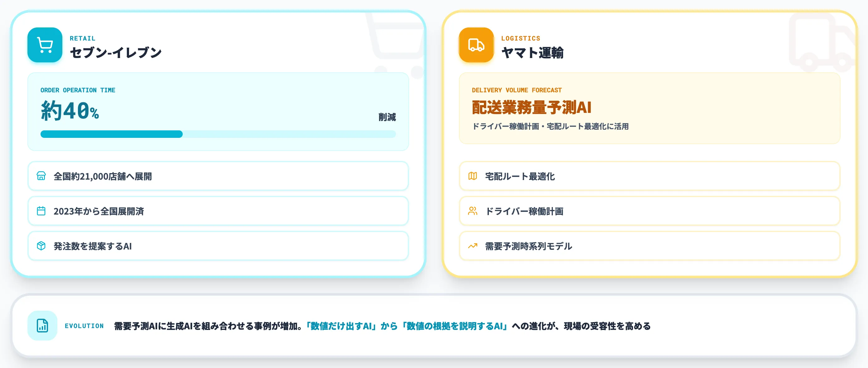
Task: Click the 約40% figure
Action: (70, 110)
